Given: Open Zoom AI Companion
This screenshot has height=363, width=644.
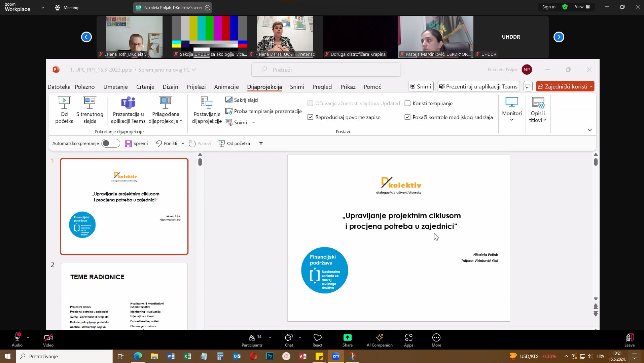Looking at the screenshot, I should point(380,338).
